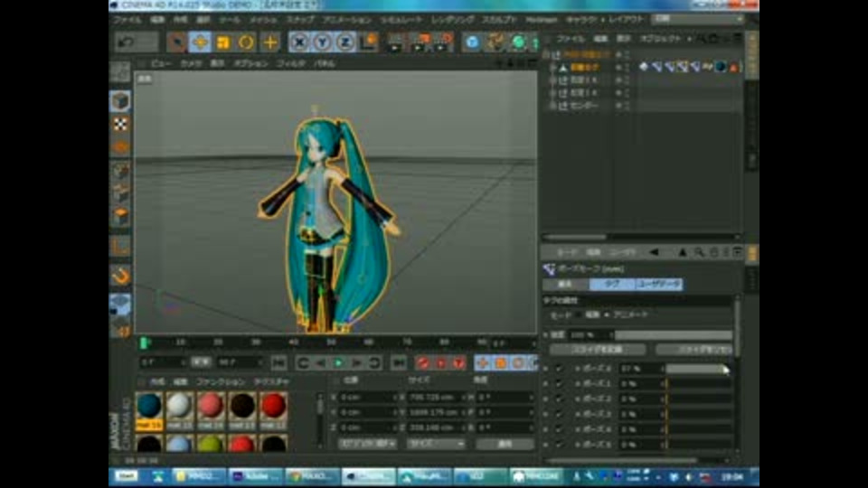Click the orange Workplane mode icon
Image resolution: width=868 pixels, height=488 pixels.
(120, 147)
